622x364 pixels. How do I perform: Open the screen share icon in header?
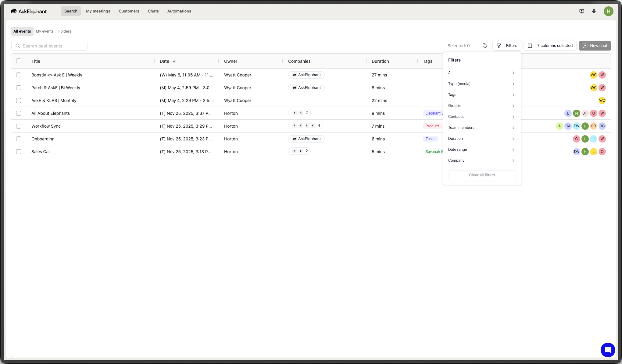pyautogui.click(x=582, y=11)
